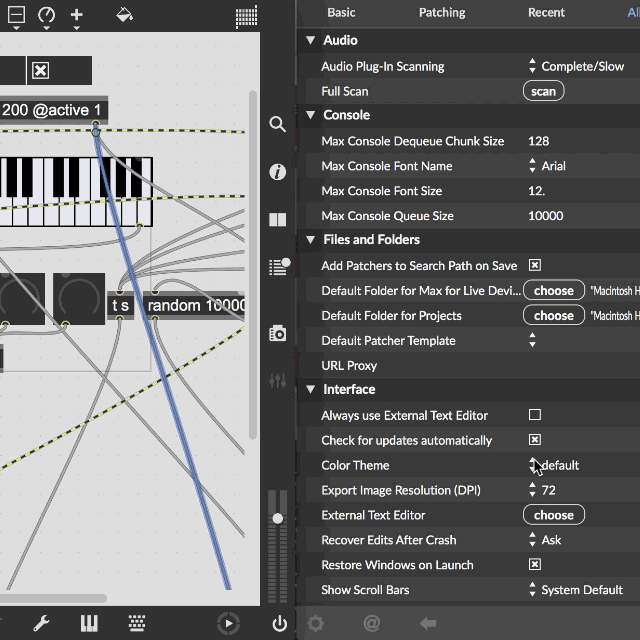Open the mixer sliders icon in sidebar

click(x=278, y=381)
